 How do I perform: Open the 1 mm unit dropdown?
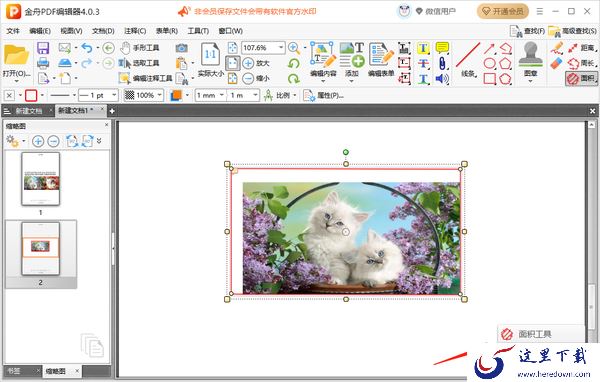pyautogui.click(x=222, y=95)
